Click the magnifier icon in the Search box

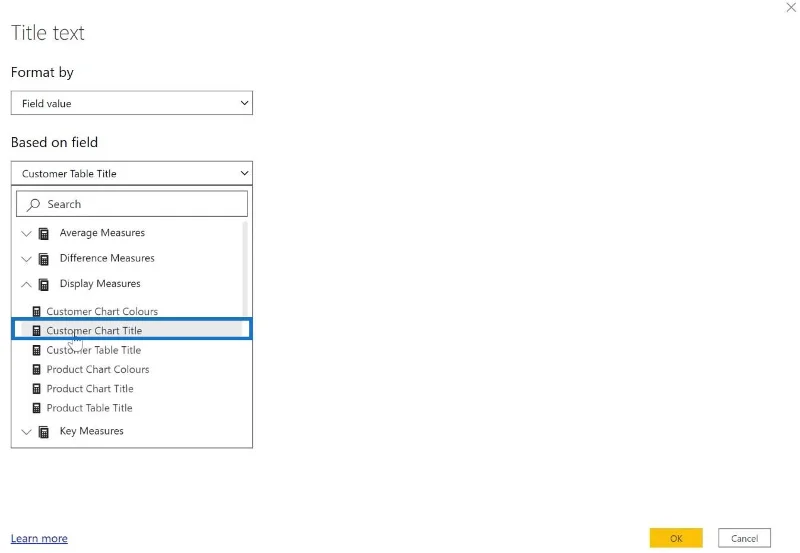(x=33, y=205)
